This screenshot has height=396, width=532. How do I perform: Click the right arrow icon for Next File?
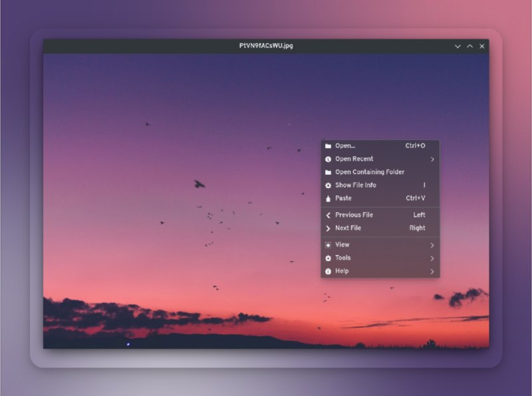click(328, 229)
